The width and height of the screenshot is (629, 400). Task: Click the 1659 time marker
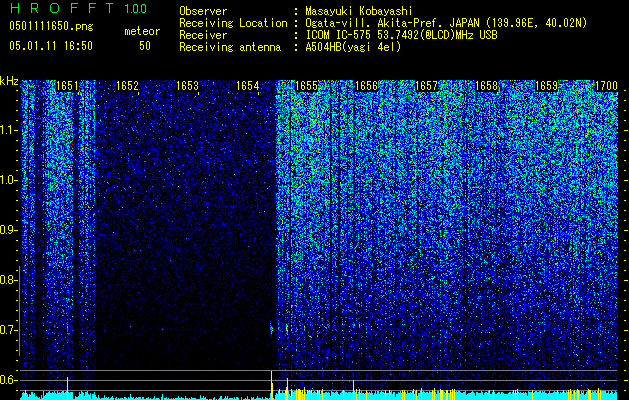pyautogui.click(x=546, y=86)
